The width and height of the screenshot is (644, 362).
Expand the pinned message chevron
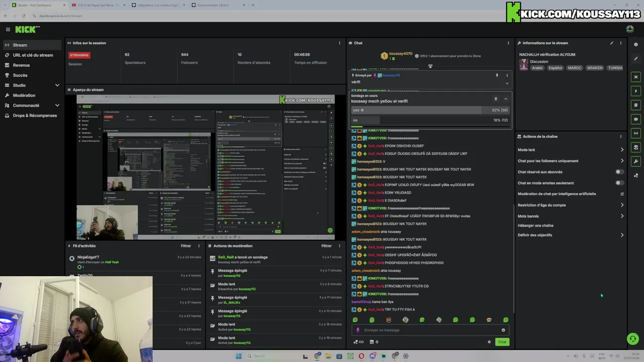click(507, 83)
